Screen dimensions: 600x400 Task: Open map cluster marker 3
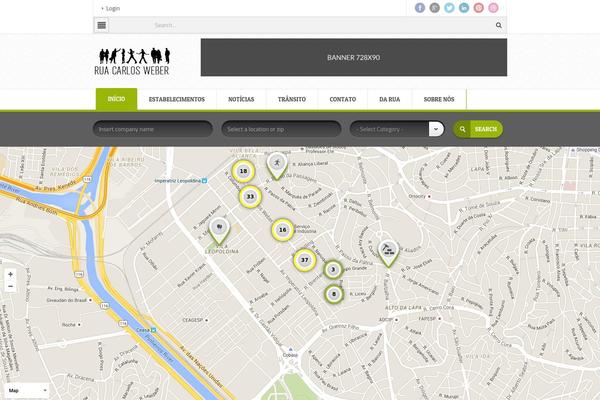pyautogui.click(x=333, y=269)
